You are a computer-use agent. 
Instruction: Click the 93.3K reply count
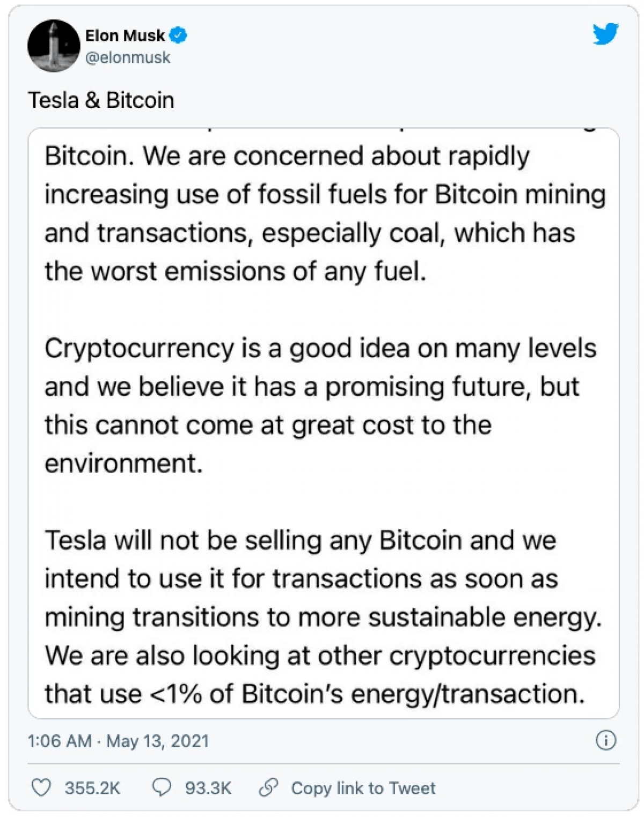(x=208, y=788)
